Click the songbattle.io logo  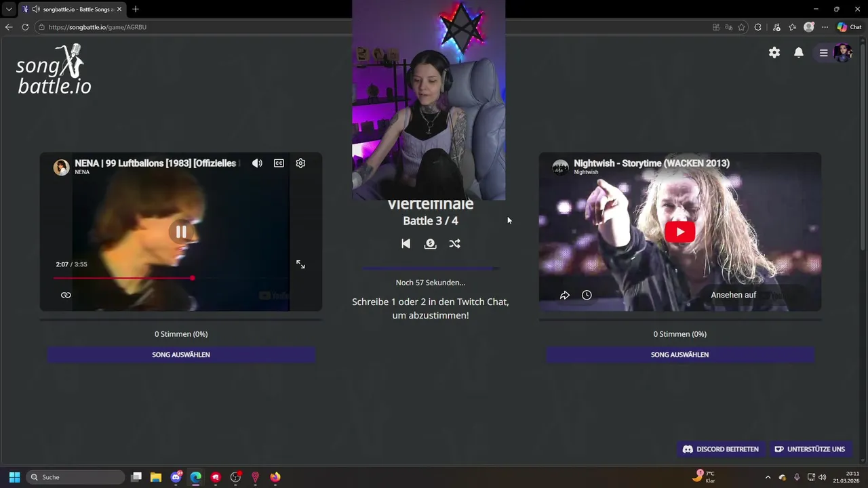(54, 69)
